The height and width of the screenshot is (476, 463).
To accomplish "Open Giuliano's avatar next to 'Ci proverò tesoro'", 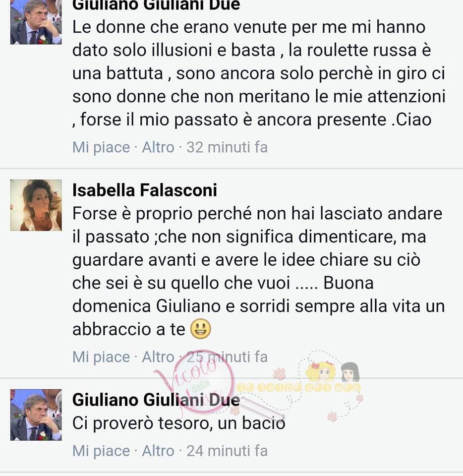I will coord(36,415).
